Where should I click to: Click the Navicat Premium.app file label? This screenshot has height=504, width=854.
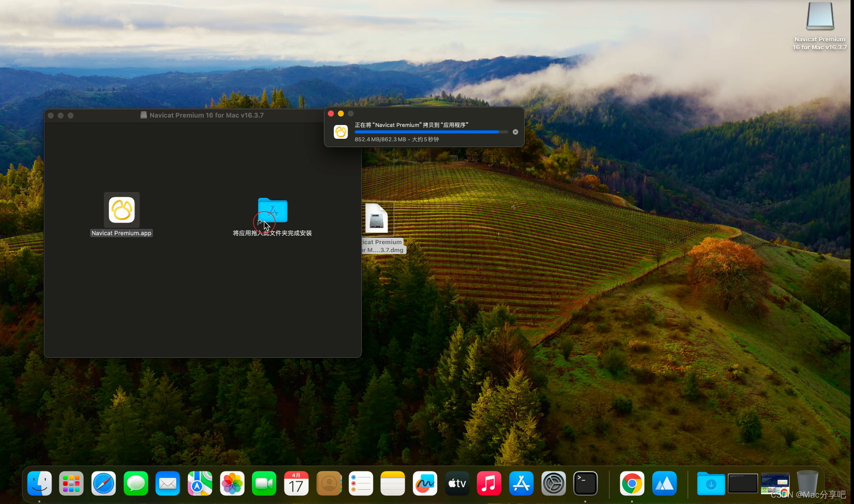[x=122, y=233]
